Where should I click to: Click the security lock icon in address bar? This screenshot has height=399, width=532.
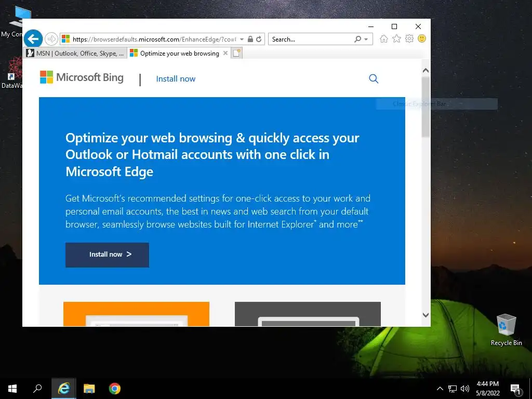[250, 39]
